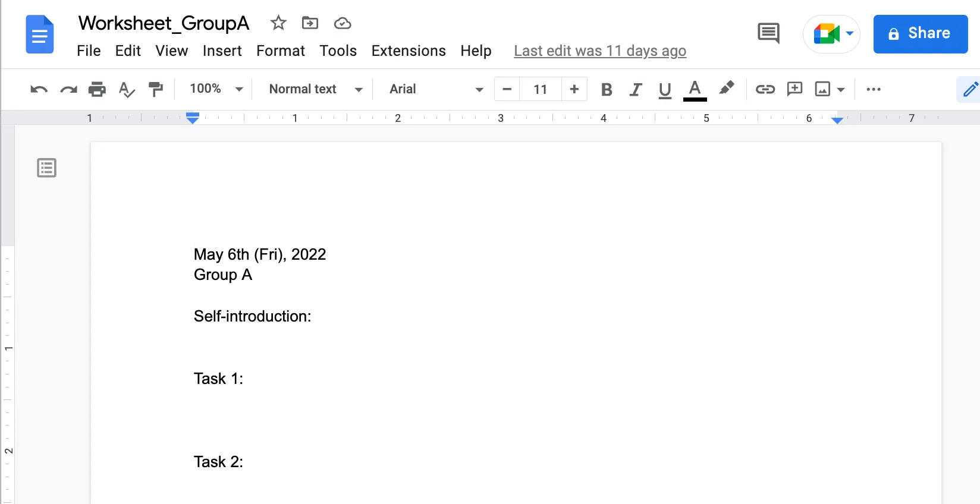Select the Paint format roller icon

[x=156, y=90]
